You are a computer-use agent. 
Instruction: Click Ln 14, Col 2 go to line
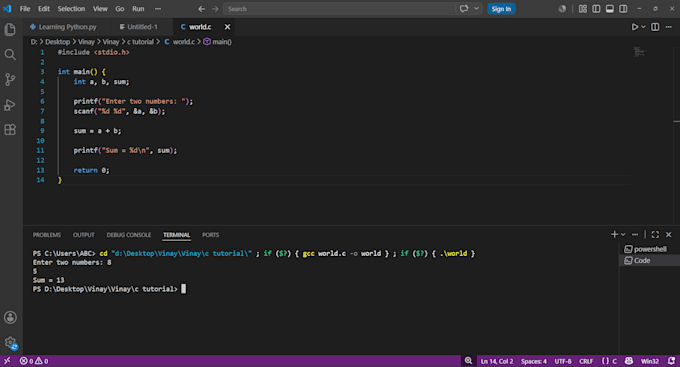coord(497,361)
